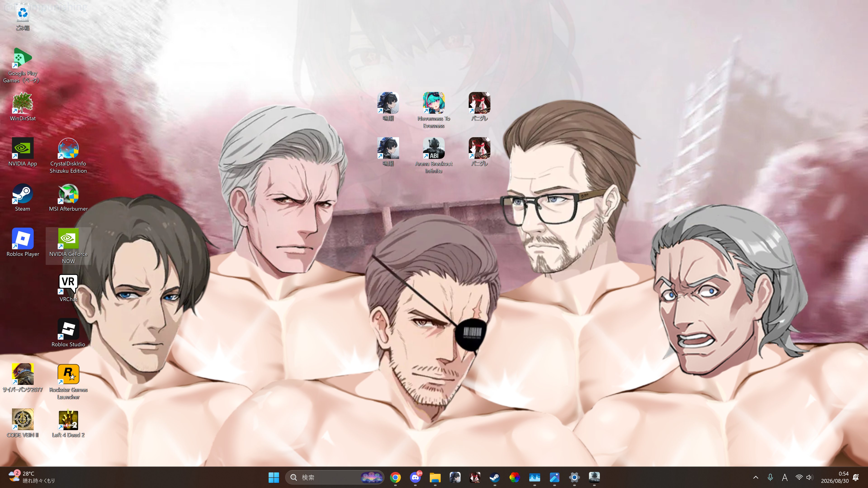Show hidden system tray icons
Screen dimensions: 868x488
756,477
